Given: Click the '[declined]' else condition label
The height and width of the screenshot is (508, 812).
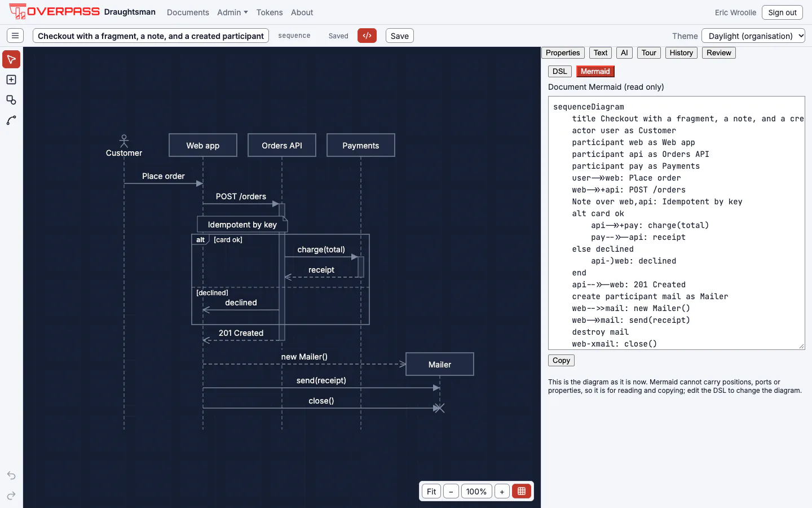Looking at the screenshot, I should 212,292.
